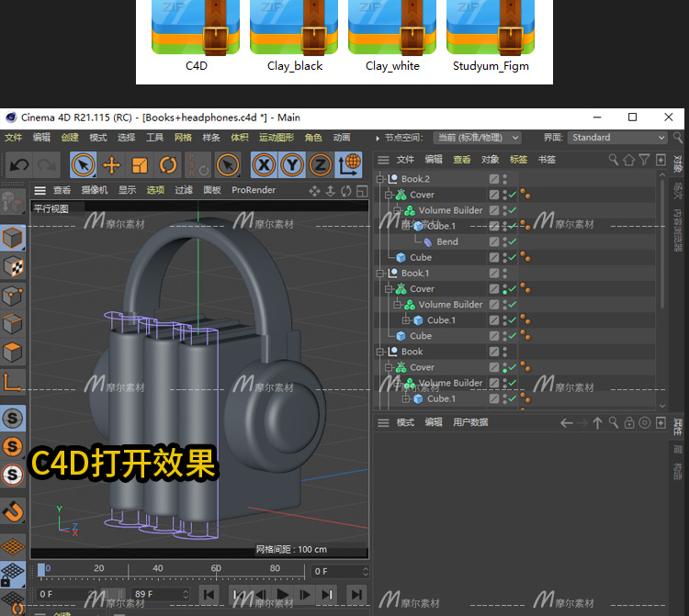Image resolution: width=689 pixels, height=616 pixels.
Task: Collapse the Book.1 tree node
Action: coord(380,274)
